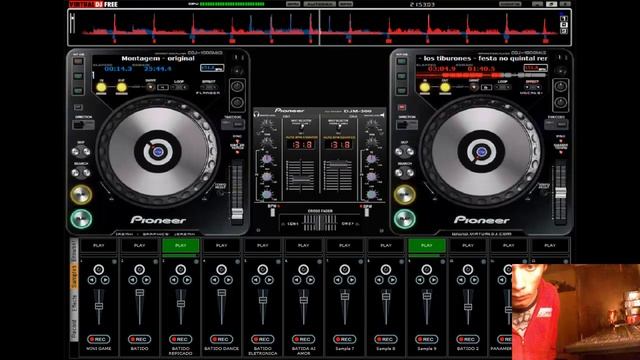Click the left deck pitch slider handle
This screenshot has height=360, width=640.
coord(237,213)
